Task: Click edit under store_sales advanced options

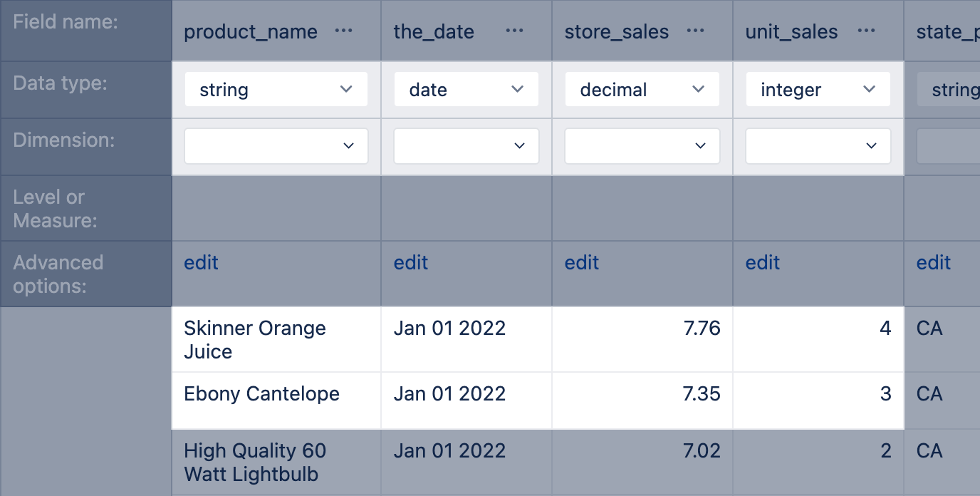Action: point(581,263)
